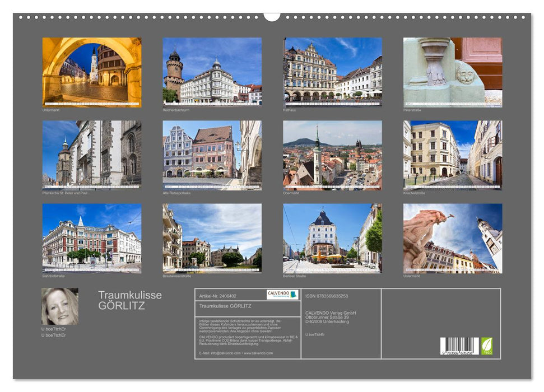The width and height of the screenshot is (544, 392).
Task: Select the Rathaus building photo
Action: [x=332, y=72]
